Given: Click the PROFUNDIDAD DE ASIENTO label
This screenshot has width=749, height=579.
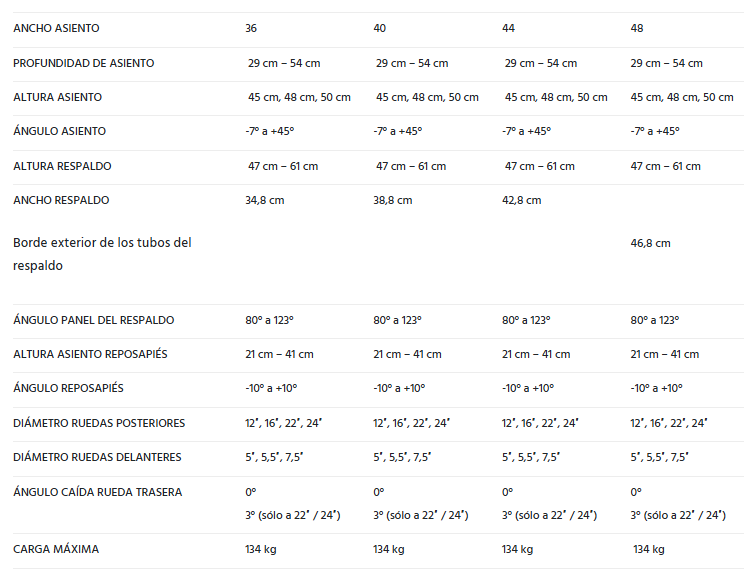Looking at the screenshot, I should click(x=84, y=63).
